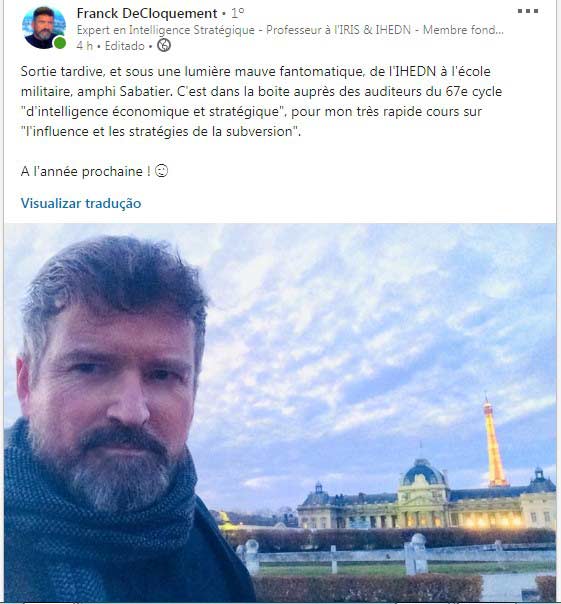Click the smiley emoji after prochaine
Screen dimensions: 561x604
(x=161, y=171)
